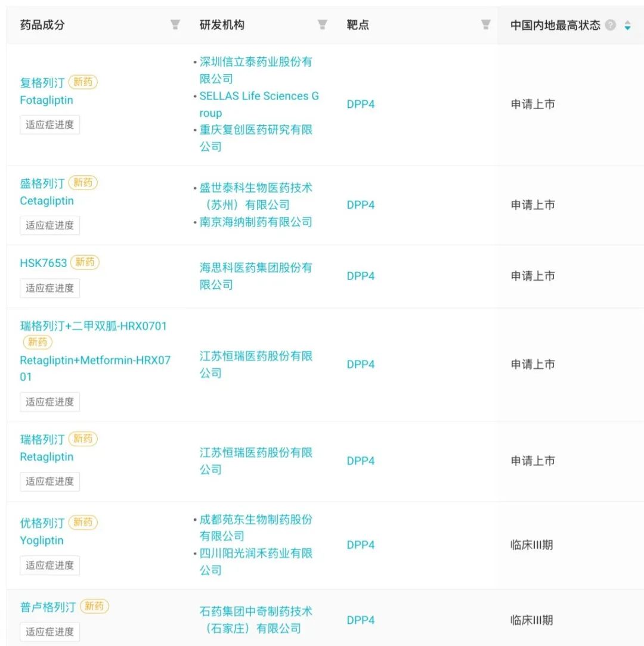644x646 pixels.
Task: Sort by 中国内地最高状态 column arrows
Action: (627, 25)
